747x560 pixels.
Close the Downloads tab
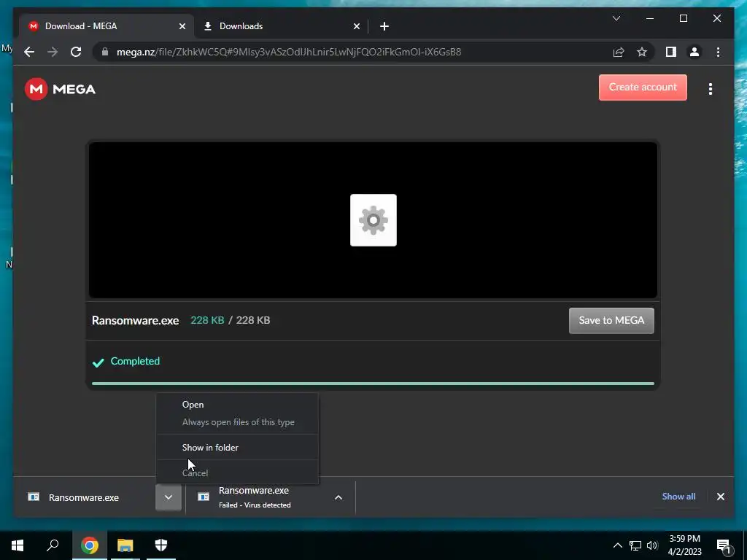coord(356,26)
